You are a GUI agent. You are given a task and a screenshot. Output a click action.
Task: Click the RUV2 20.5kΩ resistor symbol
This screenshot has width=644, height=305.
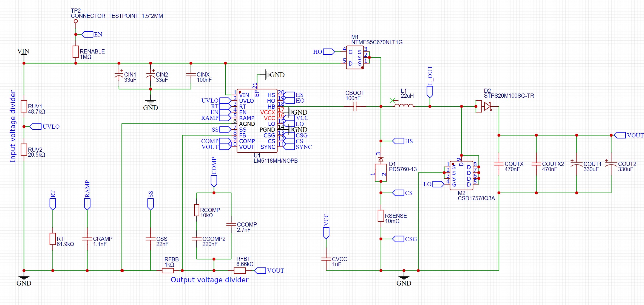click(24, 149)
